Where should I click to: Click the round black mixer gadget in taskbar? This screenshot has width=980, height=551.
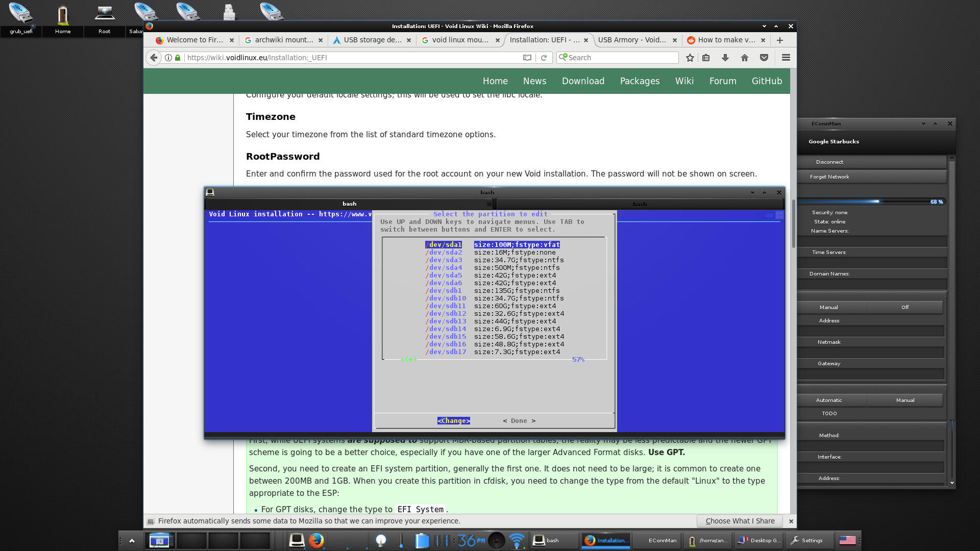[x=496, y=540]
